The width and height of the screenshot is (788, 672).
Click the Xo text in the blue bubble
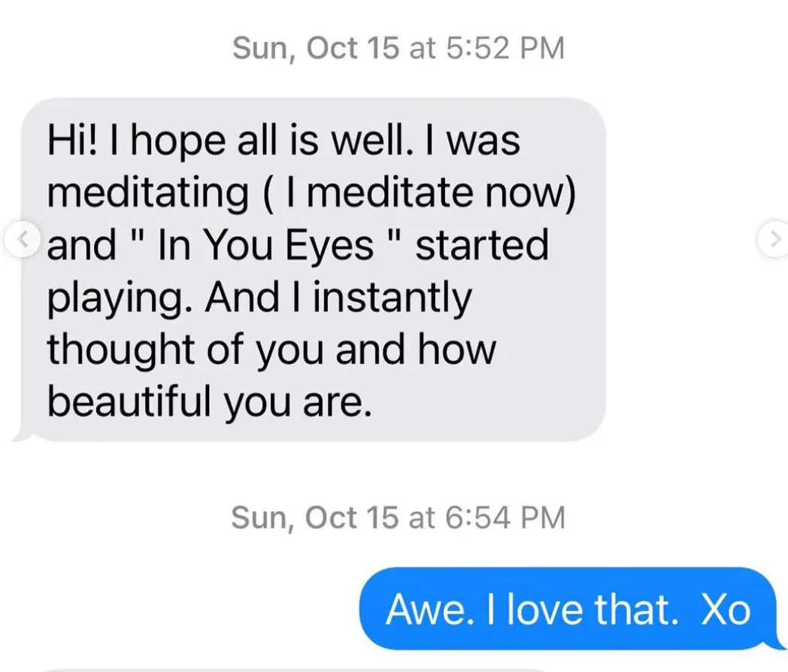tap(724, 609)
